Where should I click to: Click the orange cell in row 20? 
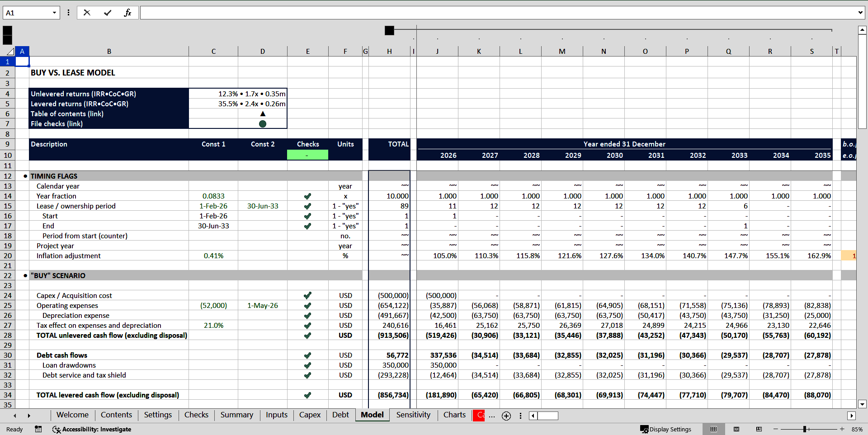coord(849,255)
